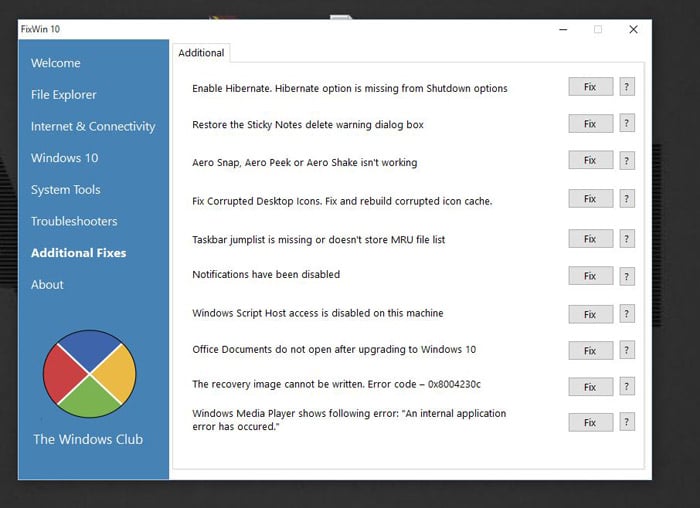Screen dimensions: 700x508
Task: Apply fix for recovery image error 0x8004230c
Action: 591,387
